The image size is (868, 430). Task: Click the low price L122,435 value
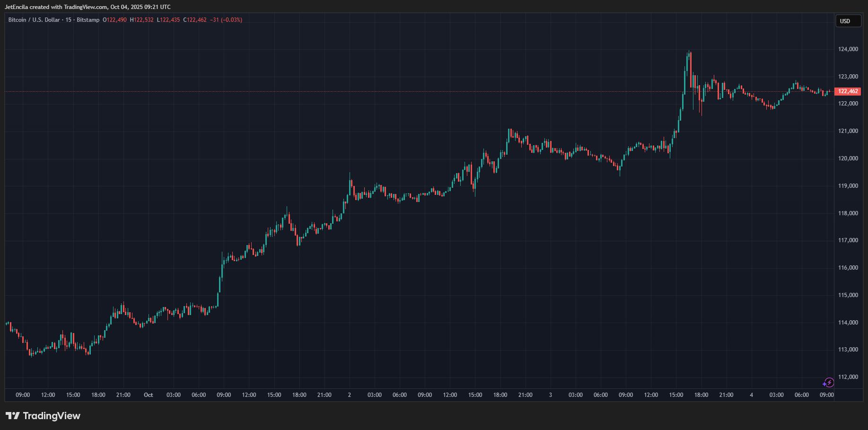(168, 20)
